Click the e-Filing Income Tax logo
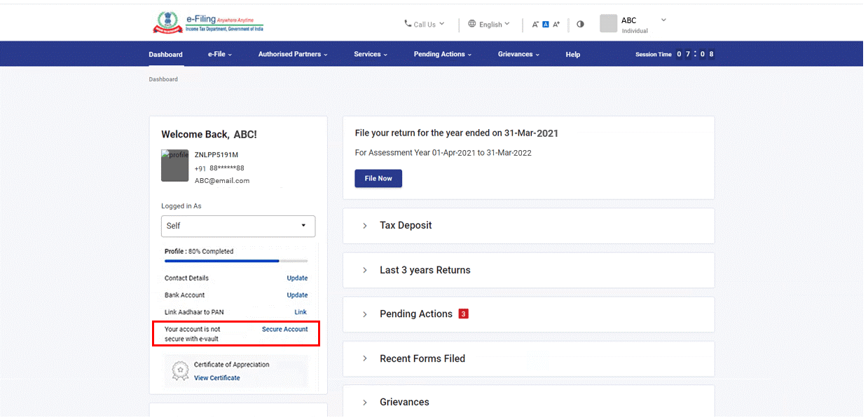Image resolution: width=868 pixels, height=418 pixels. (207, 22)
